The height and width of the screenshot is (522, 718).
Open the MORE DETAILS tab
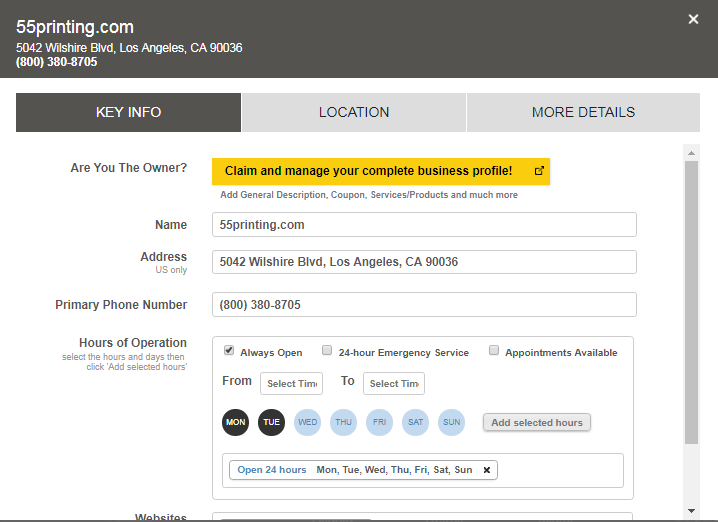click(583, 112)
